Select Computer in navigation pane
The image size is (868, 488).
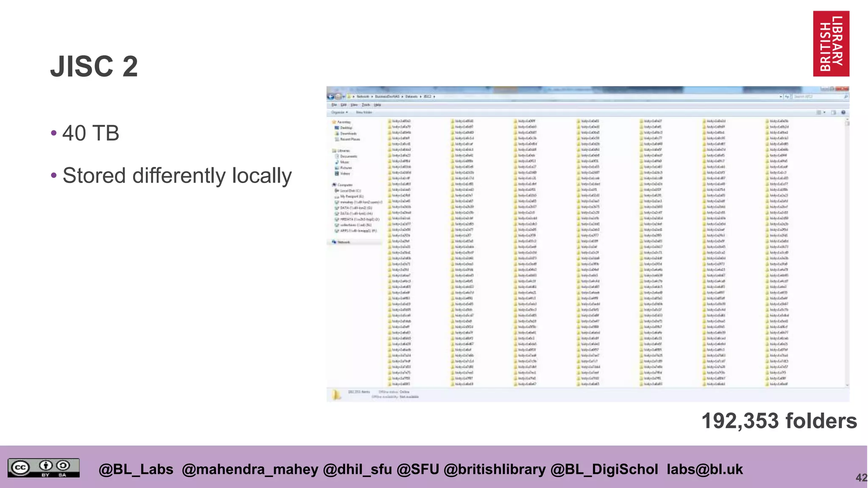[342, 185]
